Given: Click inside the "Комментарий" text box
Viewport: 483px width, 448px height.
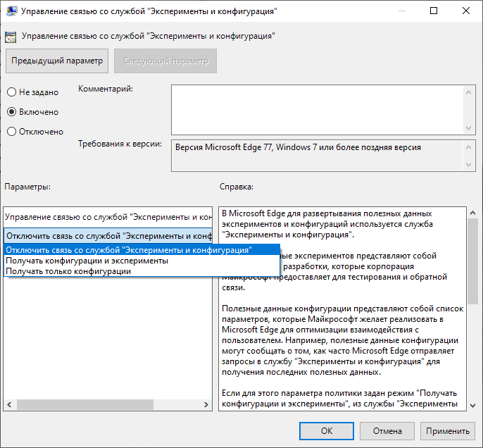Looking at the screenshot, I should coord(318,110).
